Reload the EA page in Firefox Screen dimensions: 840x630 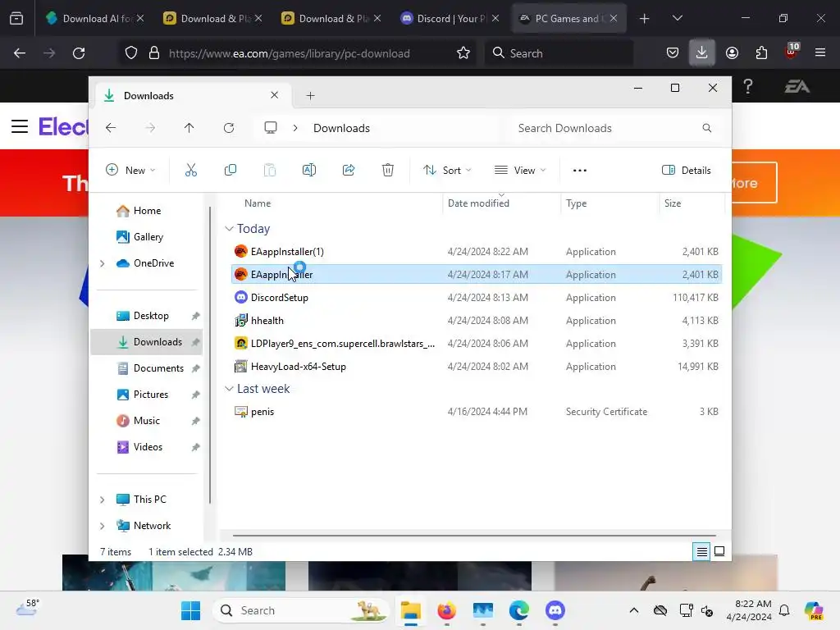[79, 53]
